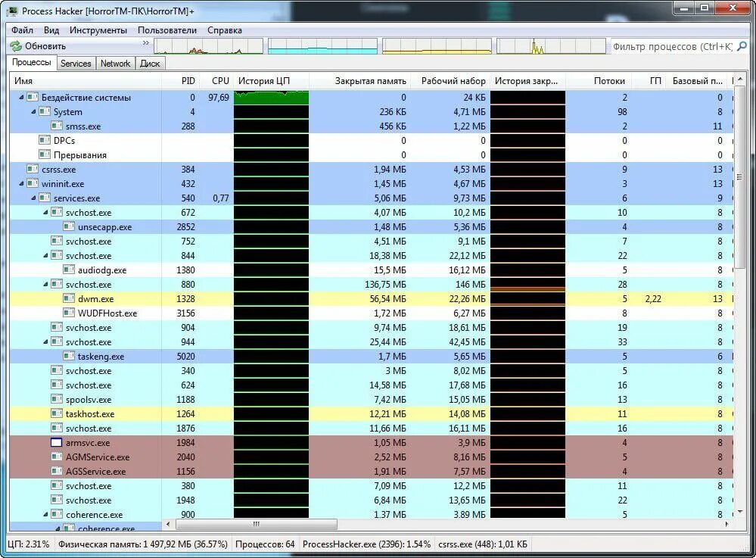This screenshot has width=756, height=558.
Task: Sort by the Потоки column header
Action: coord(598,81)
